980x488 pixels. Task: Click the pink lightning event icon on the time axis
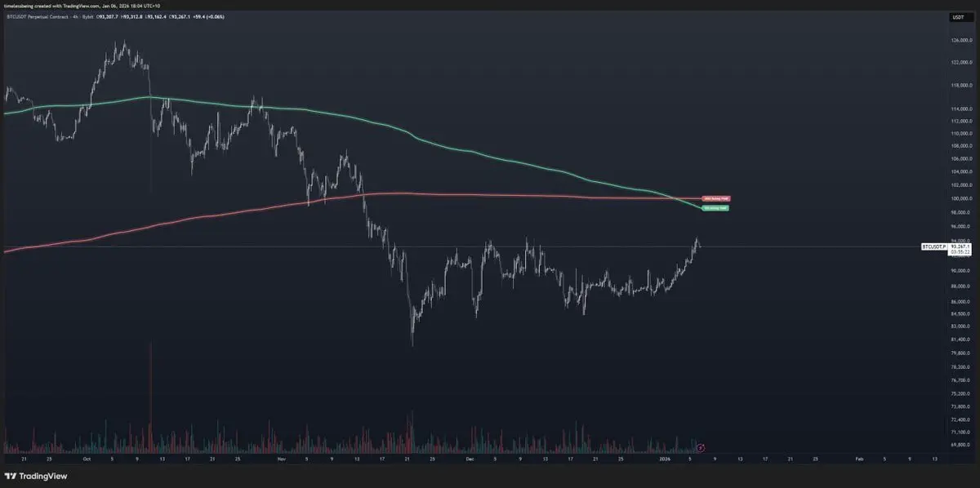click(x=702, y=448)
